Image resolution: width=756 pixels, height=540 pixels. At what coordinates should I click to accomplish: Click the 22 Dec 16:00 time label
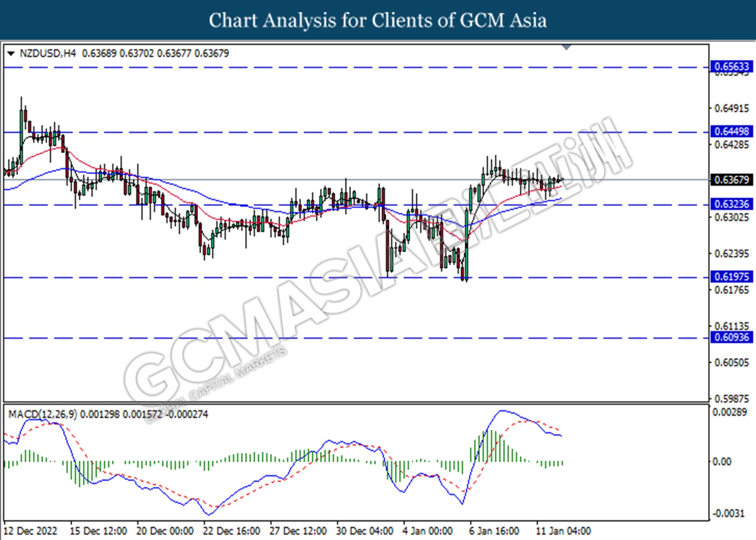(231, 531)
